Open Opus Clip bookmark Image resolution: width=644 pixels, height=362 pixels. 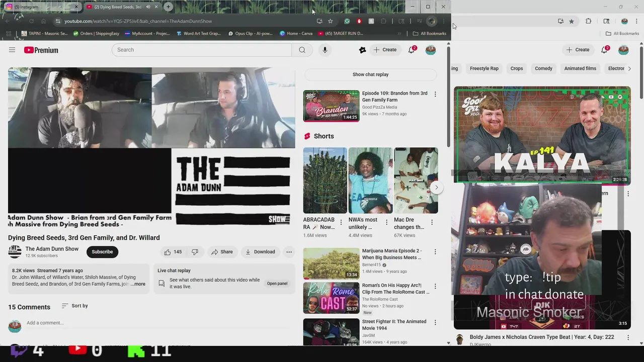click(250, 34)
